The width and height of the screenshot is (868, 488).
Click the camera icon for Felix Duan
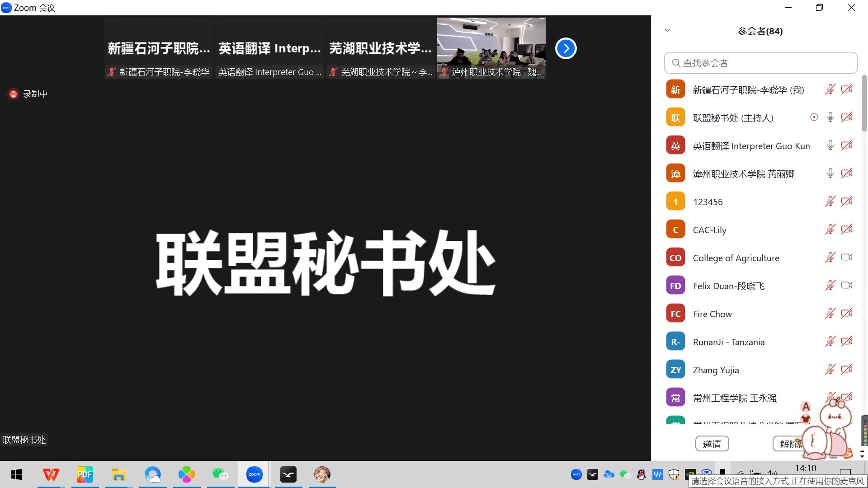point(846,286)
